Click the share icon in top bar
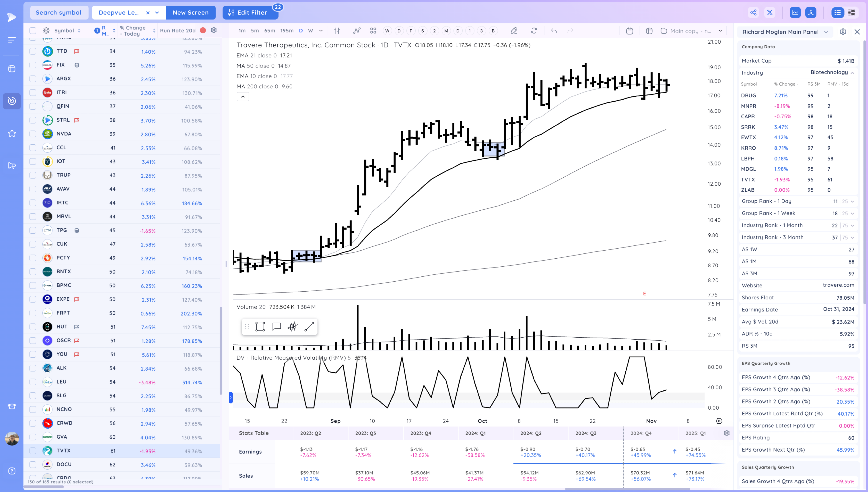The image size is (868, 492). [753, 13]
